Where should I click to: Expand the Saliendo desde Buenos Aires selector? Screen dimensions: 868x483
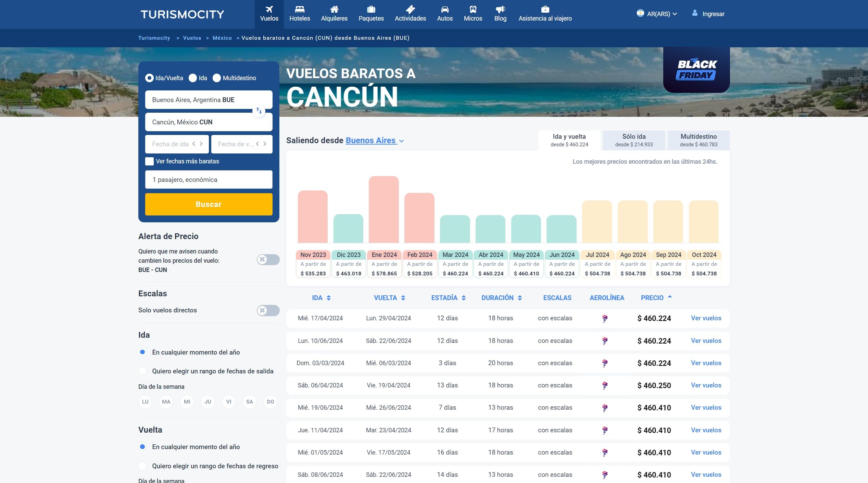[x=371, y=140]
